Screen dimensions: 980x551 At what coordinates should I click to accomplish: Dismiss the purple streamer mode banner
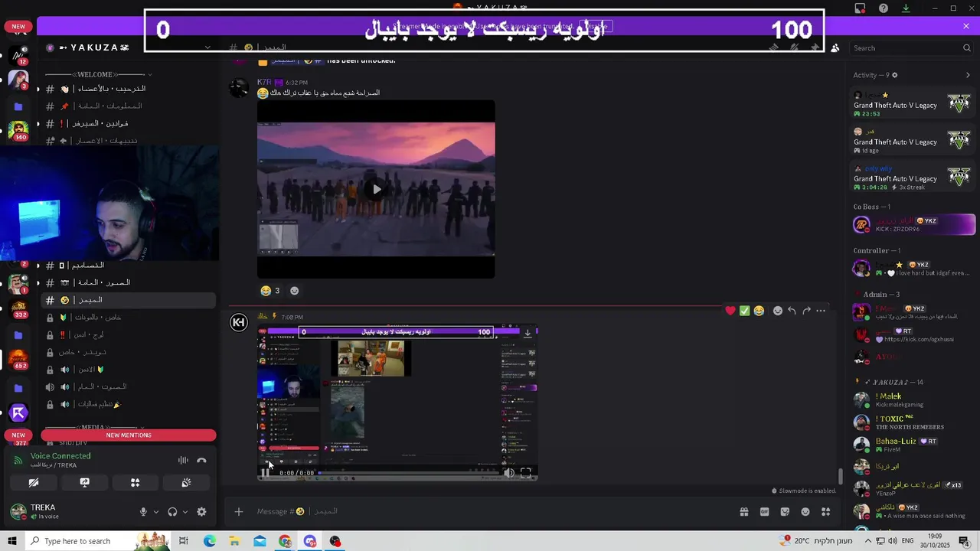(x=966, y=26)
